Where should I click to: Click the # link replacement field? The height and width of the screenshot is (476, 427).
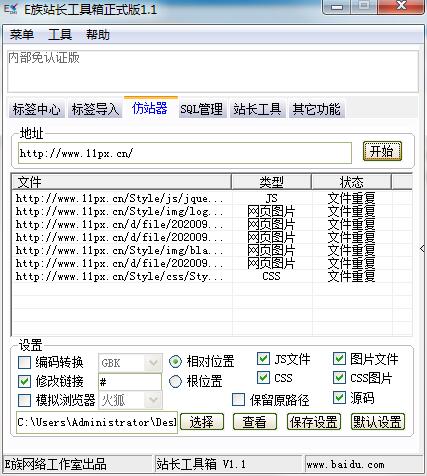[130, 382]
